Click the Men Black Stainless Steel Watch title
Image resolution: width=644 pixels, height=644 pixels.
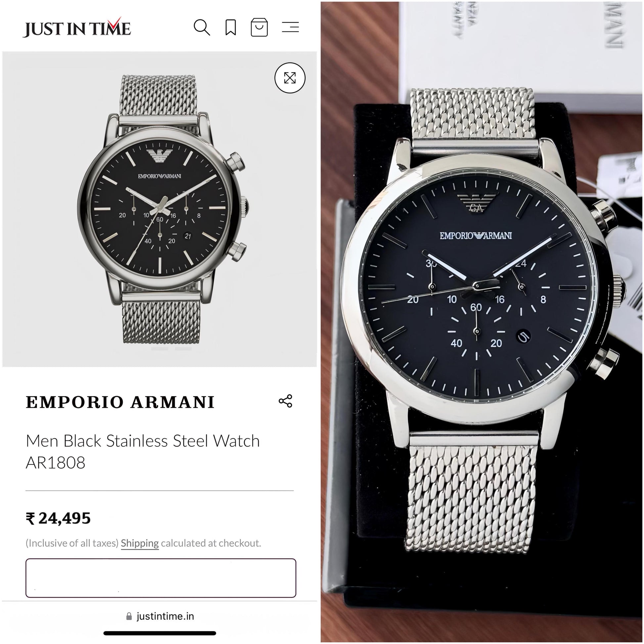[143, 441]
